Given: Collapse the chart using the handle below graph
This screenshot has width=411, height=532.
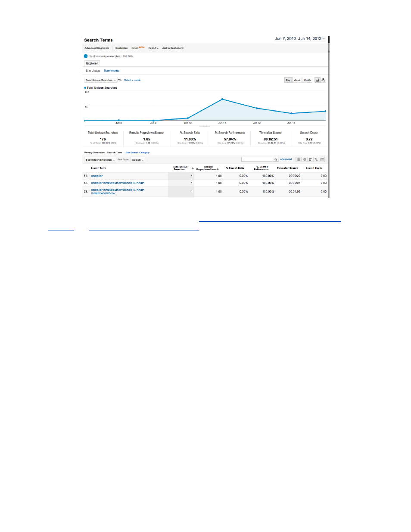Looking at the screenshot, I should pos(205,126).
